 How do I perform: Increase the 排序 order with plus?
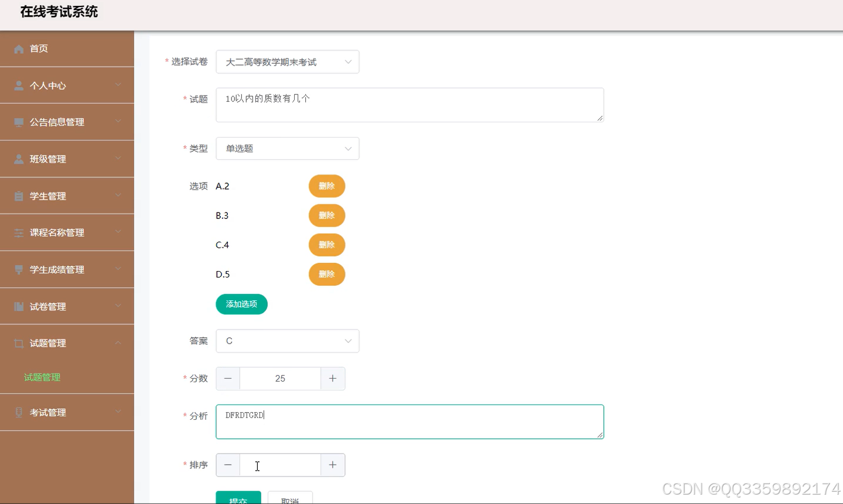coord(333,465)
